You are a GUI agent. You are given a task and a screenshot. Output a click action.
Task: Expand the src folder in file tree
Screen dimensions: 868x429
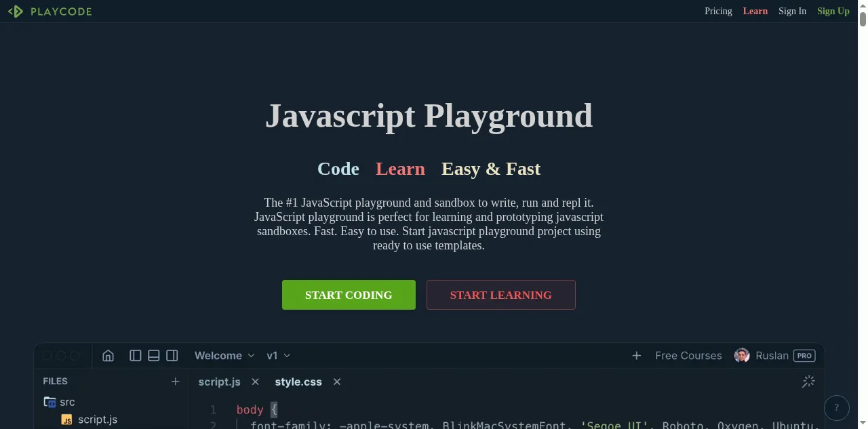pos(60,402)
